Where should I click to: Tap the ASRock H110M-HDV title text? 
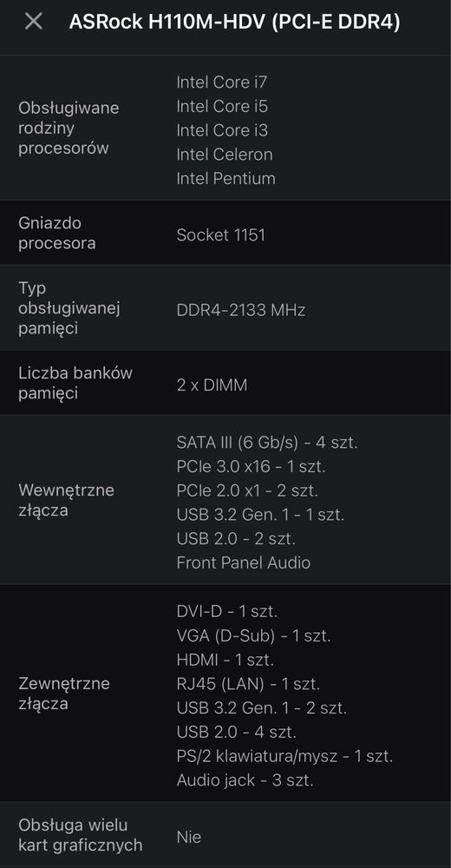[x=234, y=23]
